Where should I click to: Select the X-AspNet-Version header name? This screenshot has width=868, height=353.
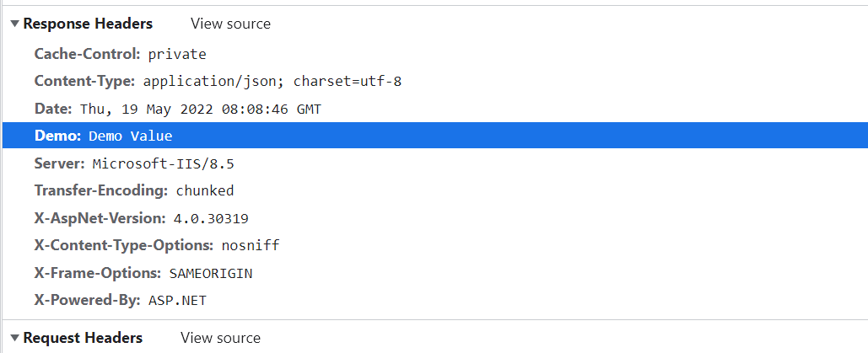pos(100,218)
